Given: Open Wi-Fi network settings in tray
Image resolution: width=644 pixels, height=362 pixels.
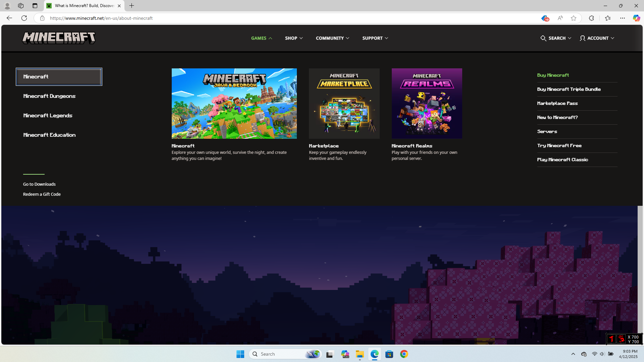Looking at the screenshot, I should (x=594, y=354).
